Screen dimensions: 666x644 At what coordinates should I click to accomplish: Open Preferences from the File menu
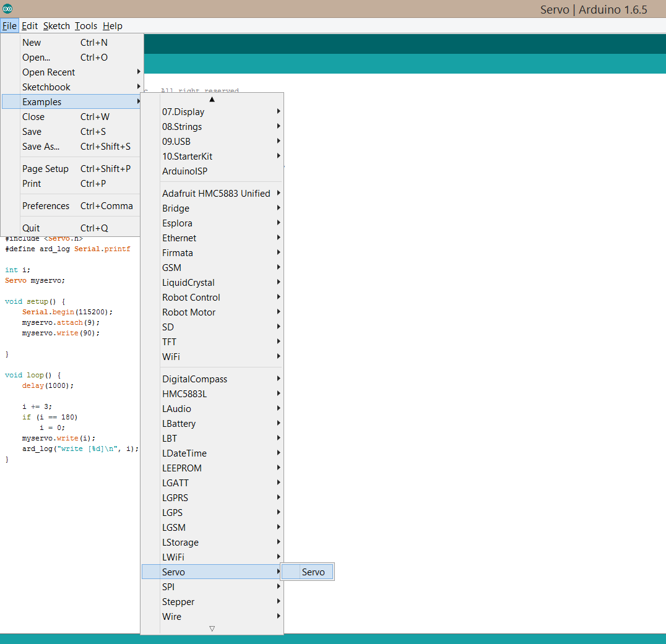[x=71, y=206]
